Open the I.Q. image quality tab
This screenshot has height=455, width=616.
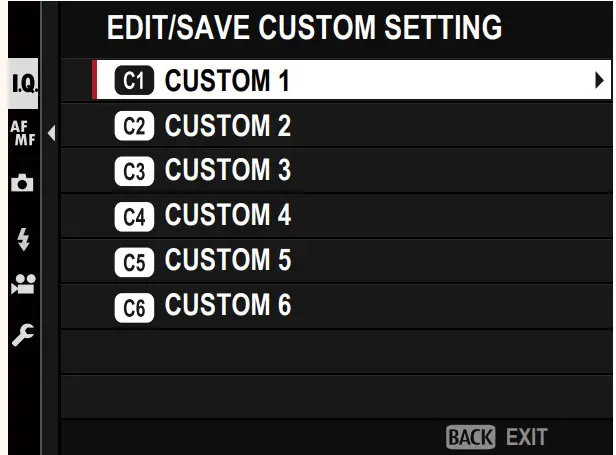tap(24, 85)
